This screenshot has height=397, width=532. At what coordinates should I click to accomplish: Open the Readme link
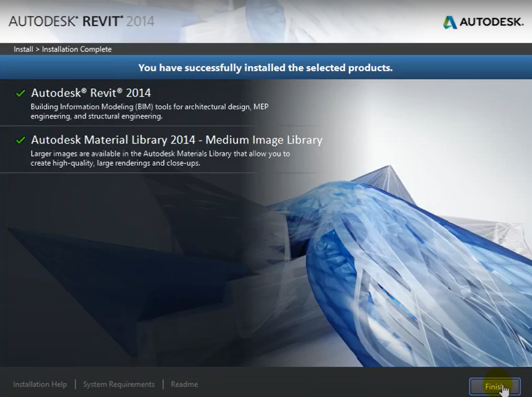tap(184, 384)
